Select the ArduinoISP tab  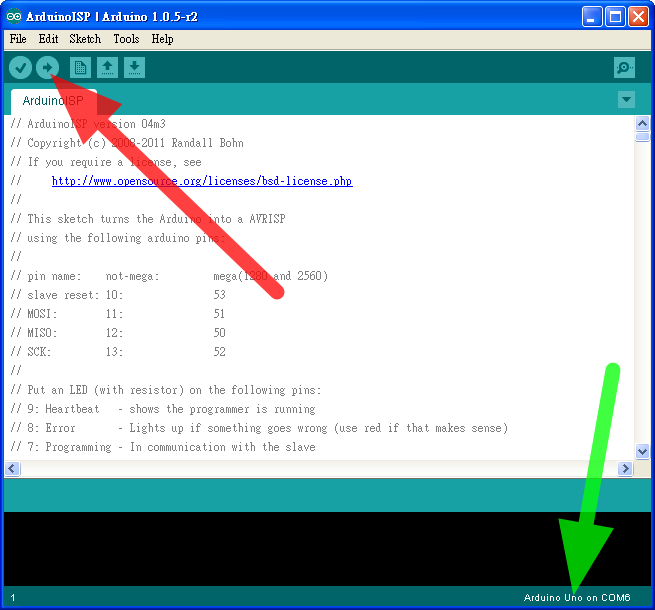point(53,101)
